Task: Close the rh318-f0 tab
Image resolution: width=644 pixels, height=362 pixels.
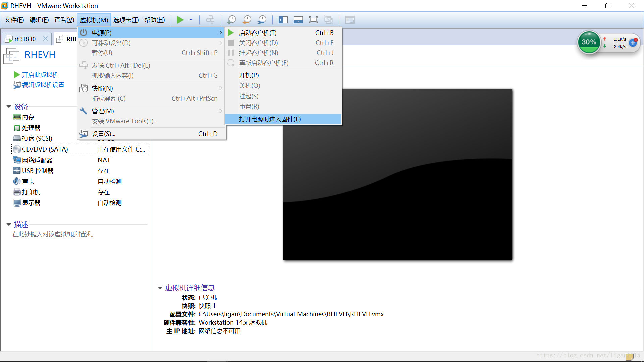Action: tap(45, 39)
